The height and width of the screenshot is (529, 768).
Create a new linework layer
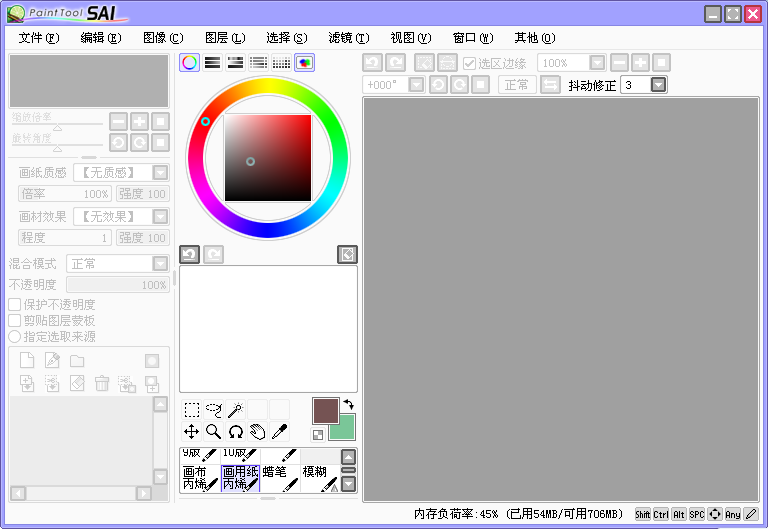pyautogui.click(x=52, y=361)
